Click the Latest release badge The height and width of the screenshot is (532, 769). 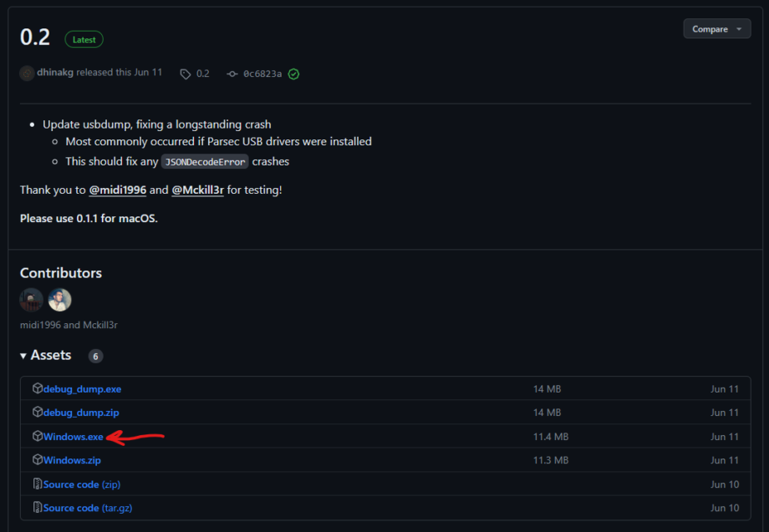click(x=84, y=39)
